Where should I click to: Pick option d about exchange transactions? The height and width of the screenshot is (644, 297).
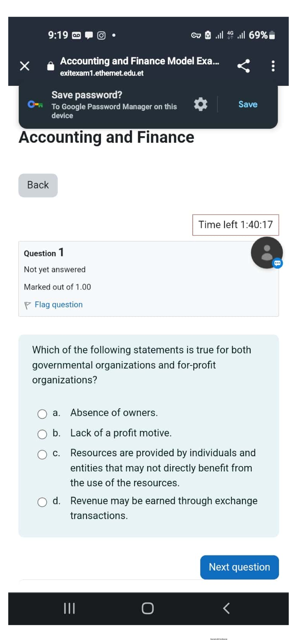pyautogui.click(x=43, y=501)
